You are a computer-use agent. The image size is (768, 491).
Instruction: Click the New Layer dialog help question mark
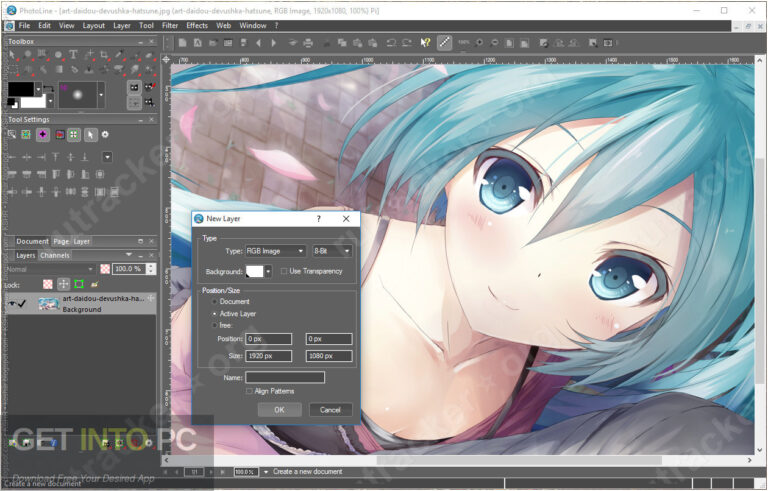(319, 219)
